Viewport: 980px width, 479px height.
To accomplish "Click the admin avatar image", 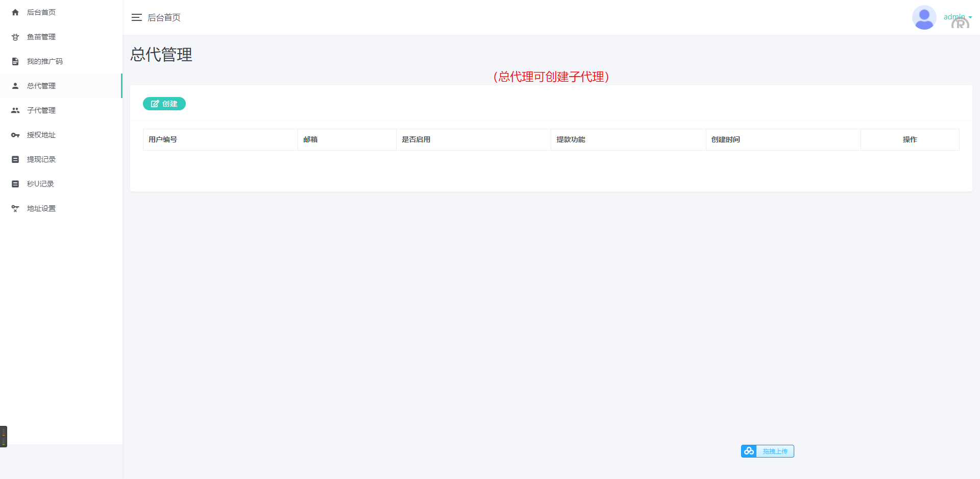I will pyautogui.click(x=924, y=17).
